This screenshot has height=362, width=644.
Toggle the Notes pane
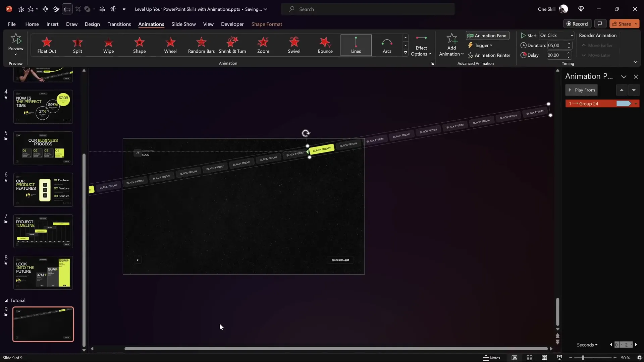tap(491, 358)
